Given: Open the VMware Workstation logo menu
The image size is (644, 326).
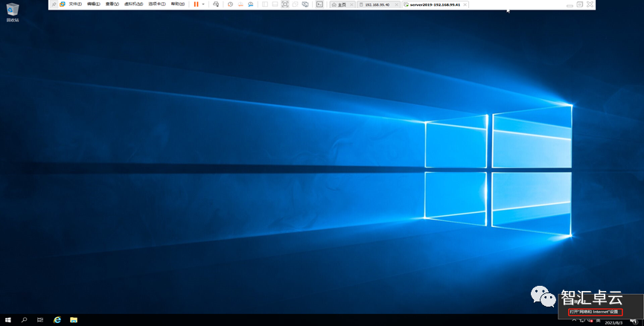Looking at the screenshot, I should (x=63, y=4).
